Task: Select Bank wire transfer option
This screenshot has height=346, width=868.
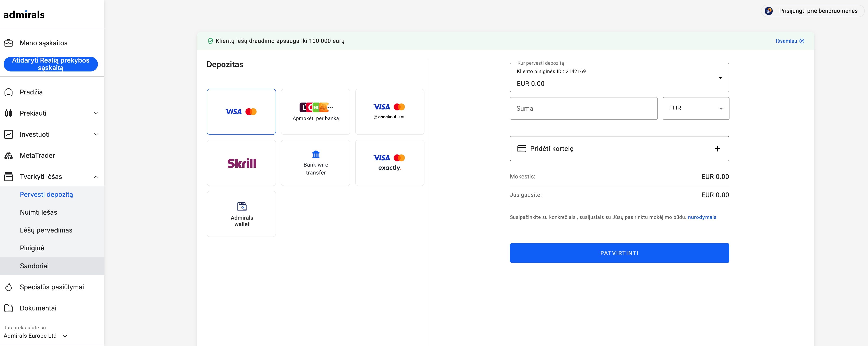Action: point(315,163)
